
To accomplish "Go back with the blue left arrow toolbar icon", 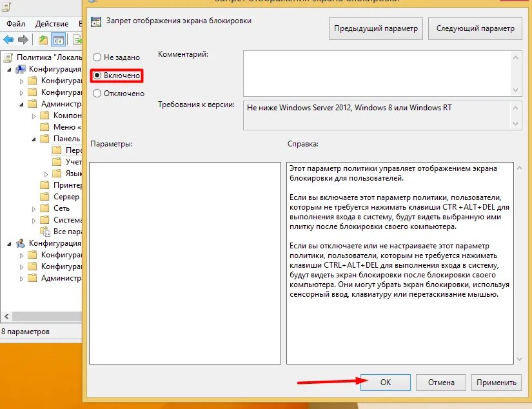I will pos(8,40).
